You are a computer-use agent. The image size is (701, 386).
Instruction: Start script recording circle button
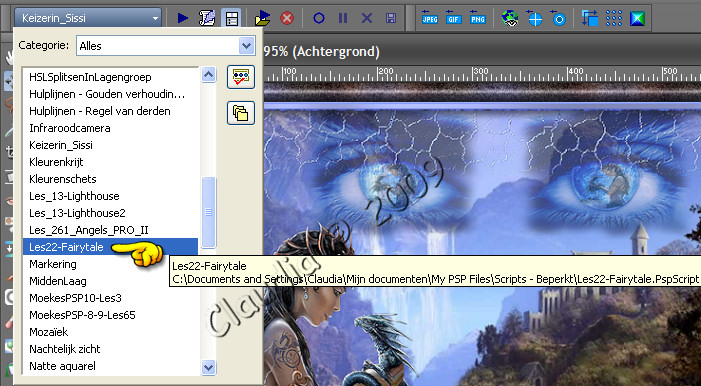coord(319,18)
